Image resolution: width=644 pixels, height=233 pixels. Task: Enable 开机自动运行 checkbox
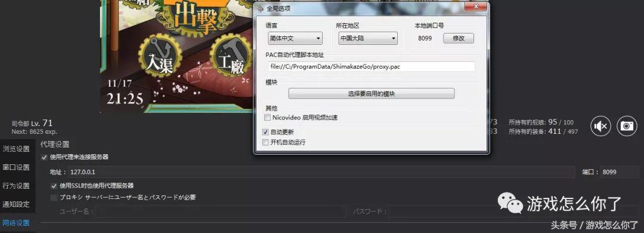265,142
